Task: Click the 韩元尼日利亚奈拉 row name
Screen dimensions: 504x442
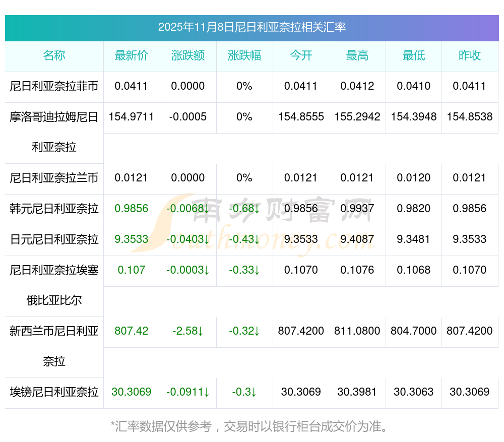Action: tap(54, 209)
